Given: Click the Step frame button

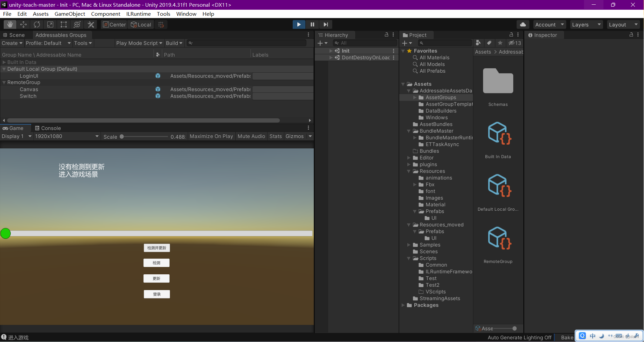Looking at the screenshot, I should [x=326, y=24].
